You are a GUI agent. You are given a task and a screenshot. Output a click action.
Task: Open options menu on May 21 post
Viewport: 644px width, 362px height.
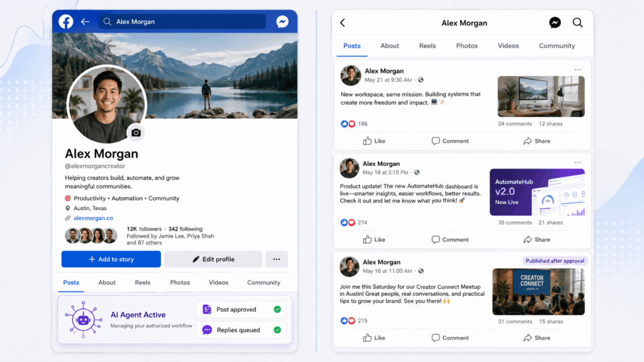577,70
